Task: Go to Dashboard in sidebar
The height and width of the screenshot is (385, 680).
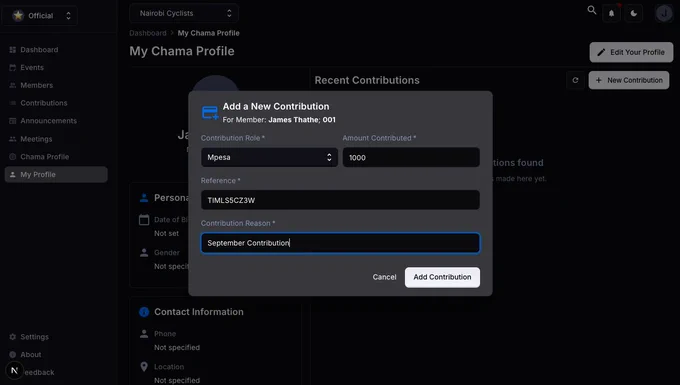Action: (39, 50)
